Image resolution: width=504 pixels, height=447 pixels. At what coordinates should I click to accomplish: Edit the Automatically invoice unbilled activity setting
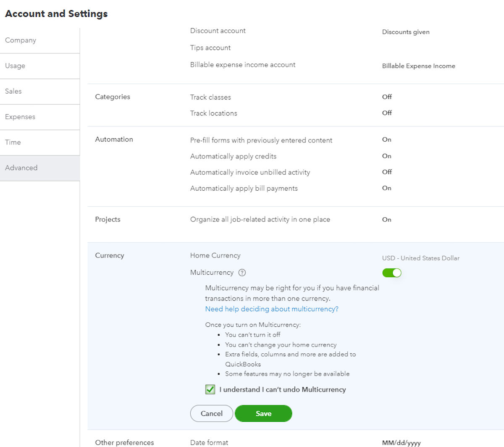[250, 172]
